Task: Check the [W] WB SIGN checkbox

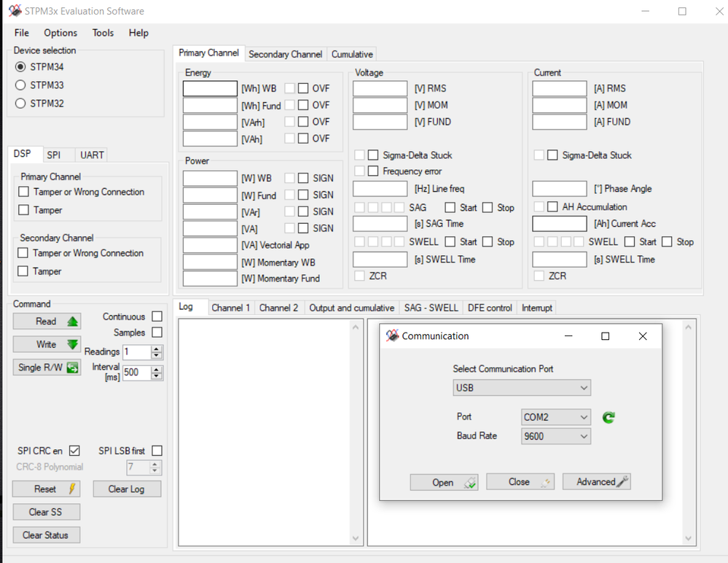Action: tap(303, 178)
